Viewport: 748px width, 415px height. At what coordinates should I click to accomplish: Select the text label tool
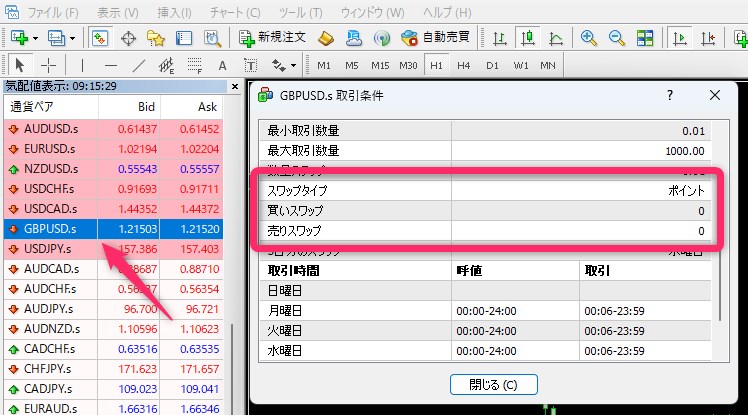click(250, 65)
